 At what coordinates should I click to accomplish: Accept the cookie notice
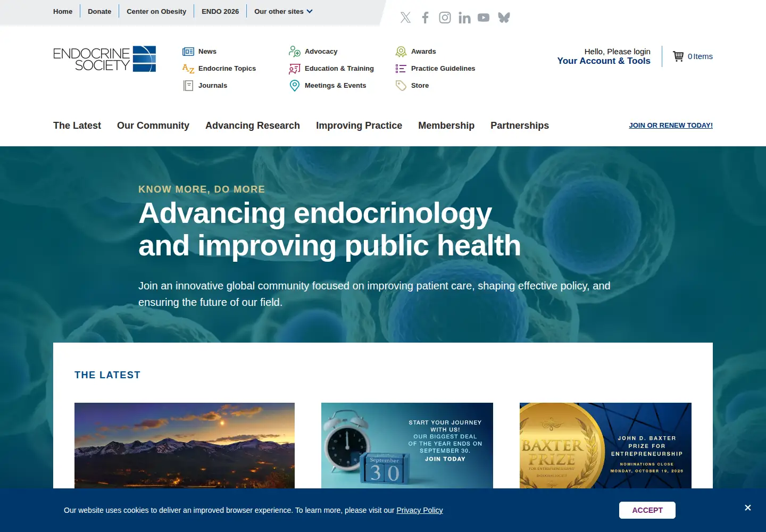[x=647, y=510]
